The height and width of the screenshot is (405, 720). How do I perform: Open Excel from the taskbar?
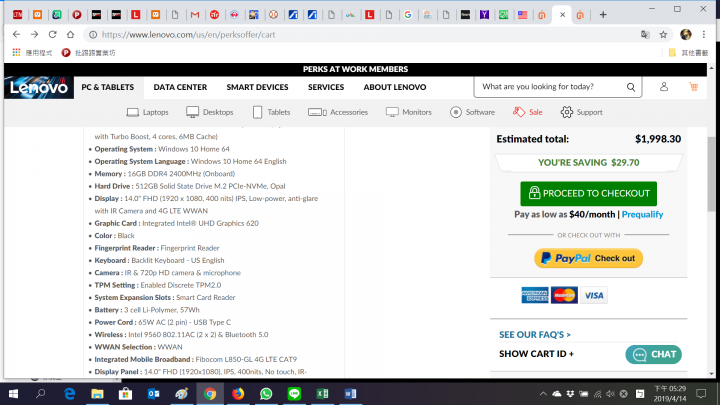(322, 394)
